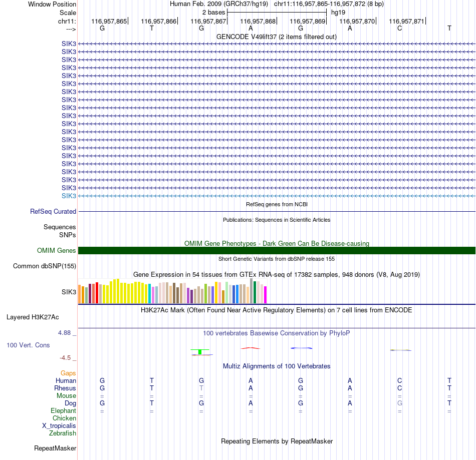Click the RefSeq Curated intron line
The image size is (476, 460).
[277, 211]
